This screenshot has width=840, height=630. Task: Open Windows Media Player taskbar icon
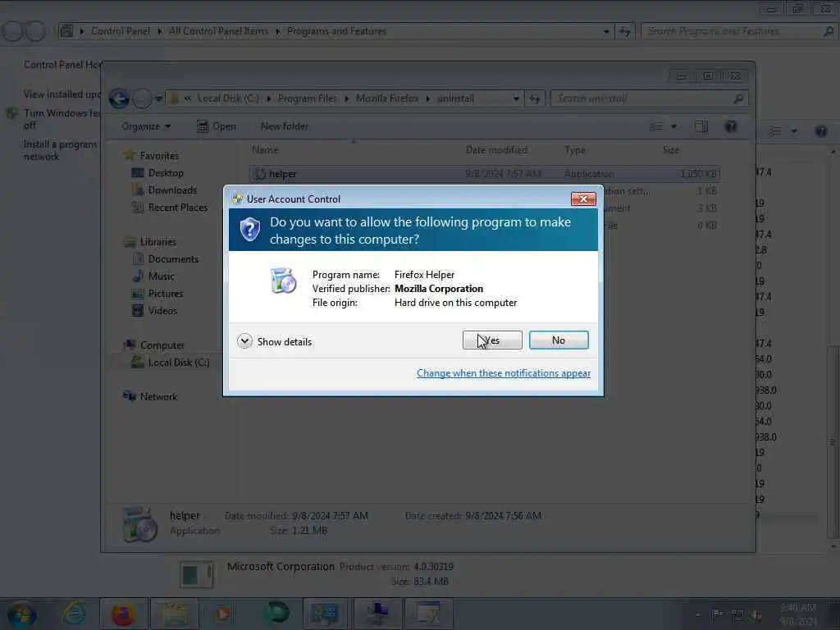coord(223,614)
